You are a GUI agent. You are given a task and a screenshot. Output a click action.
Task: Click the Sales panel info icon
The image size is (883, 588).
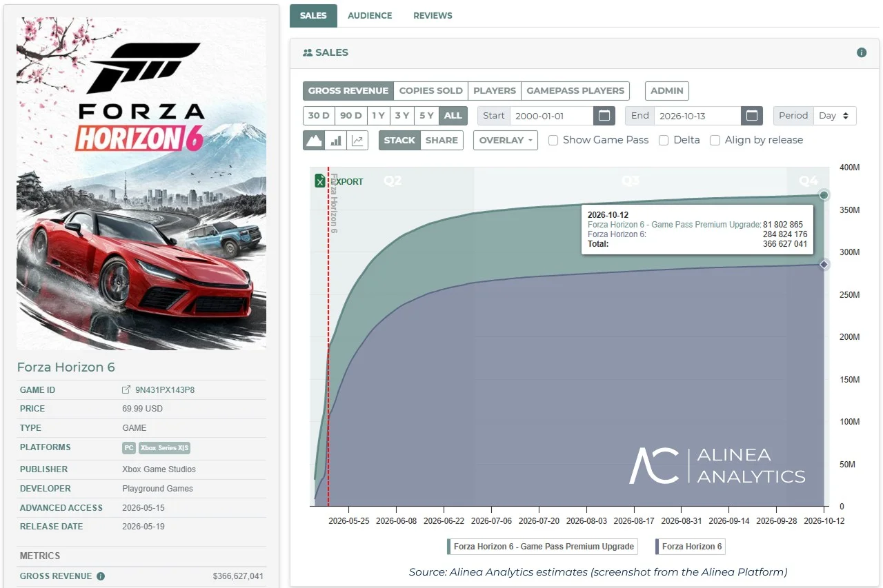862,52
